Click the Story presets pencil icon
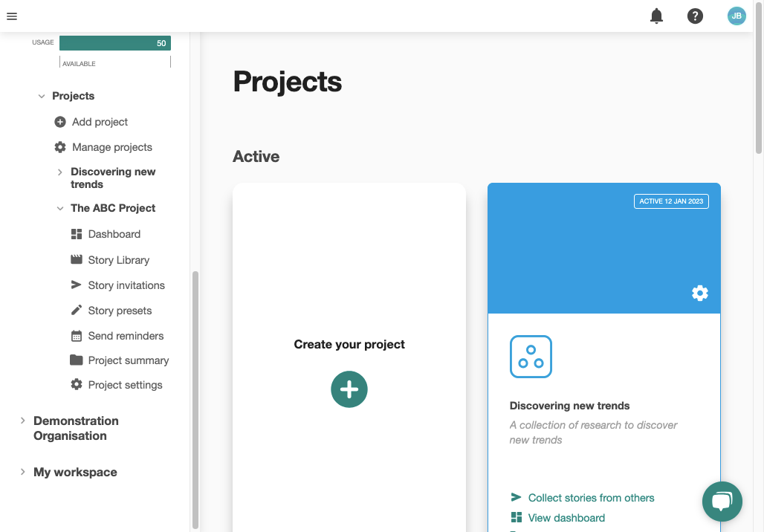Screen dimensions: 764x532 pos(77,311)
